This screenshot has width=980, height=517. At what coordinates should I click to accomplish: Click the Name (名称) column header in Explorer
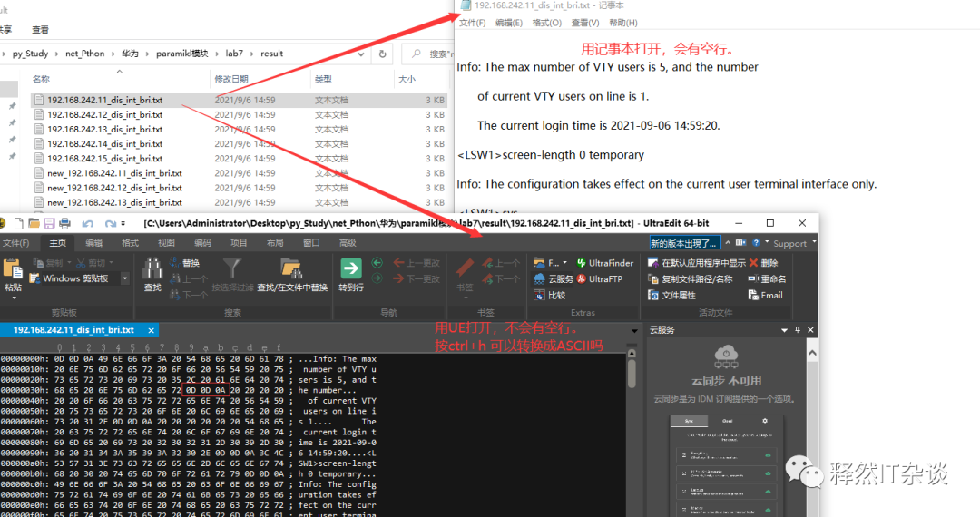[41, 79]
